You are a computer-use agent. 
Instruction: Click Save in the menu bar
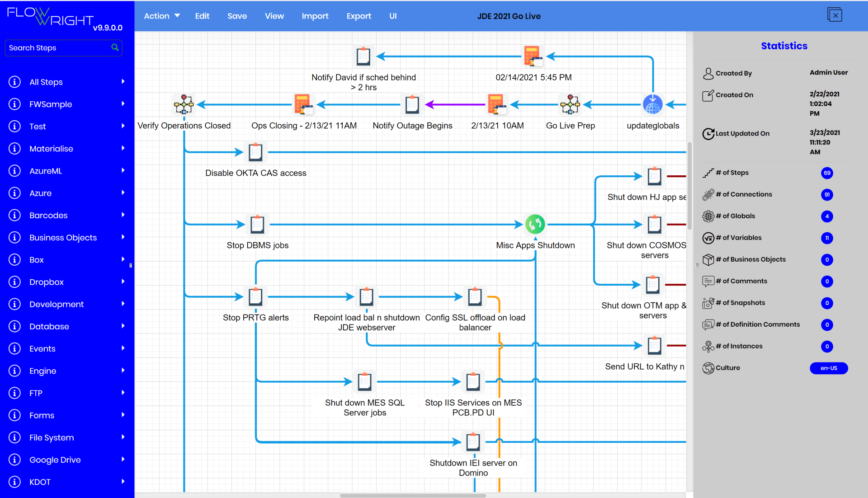coord(237,16)
